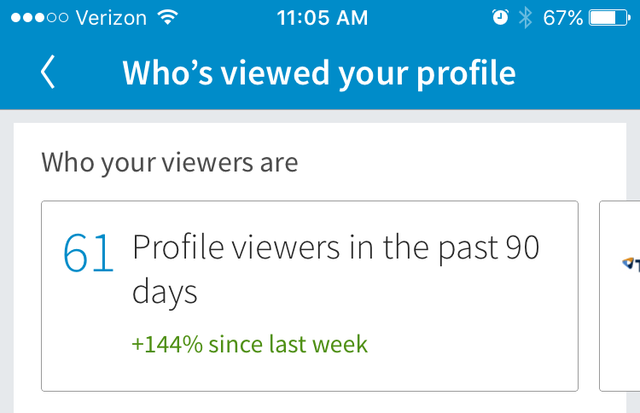Tap the partially visible company logo
This screenshot has height=413, width=640.
(631, 264)
